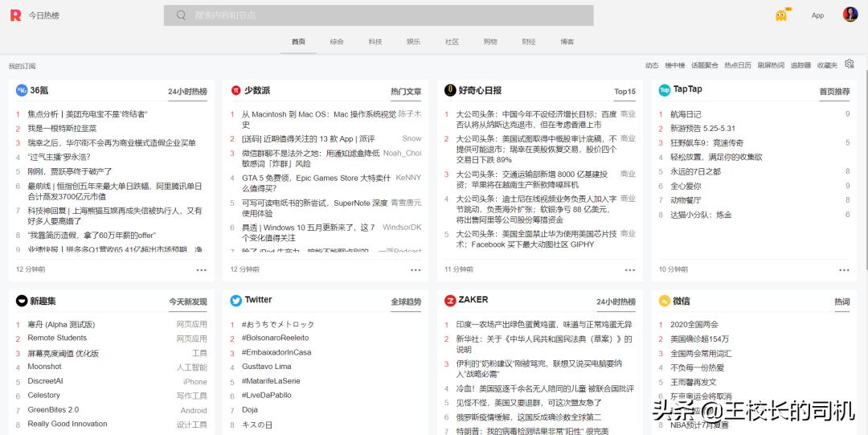Image resolution: width=868 pixels, height=435 pixels.
Task: Open GTA 5 免费领 Epic Games article
Action: [x=317, y=183]
